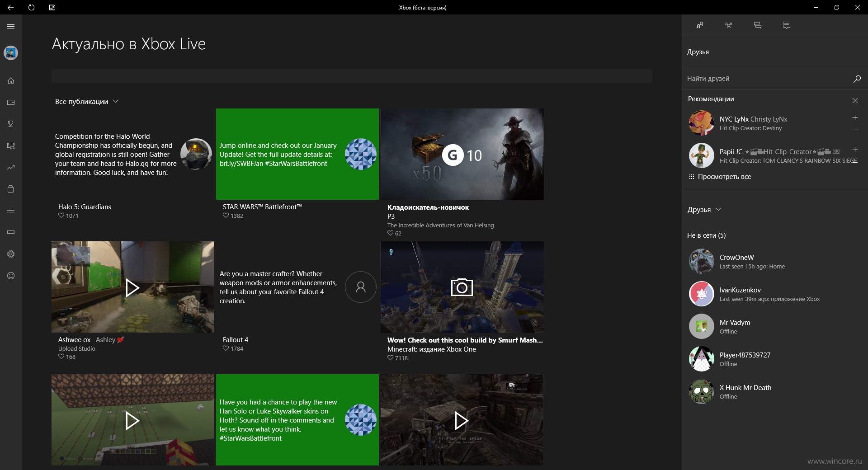The width and height of the screenshot is (868, 470).
Task: Click Minecraft: издание Xbox One link
Action: click(x=432, y=349)
